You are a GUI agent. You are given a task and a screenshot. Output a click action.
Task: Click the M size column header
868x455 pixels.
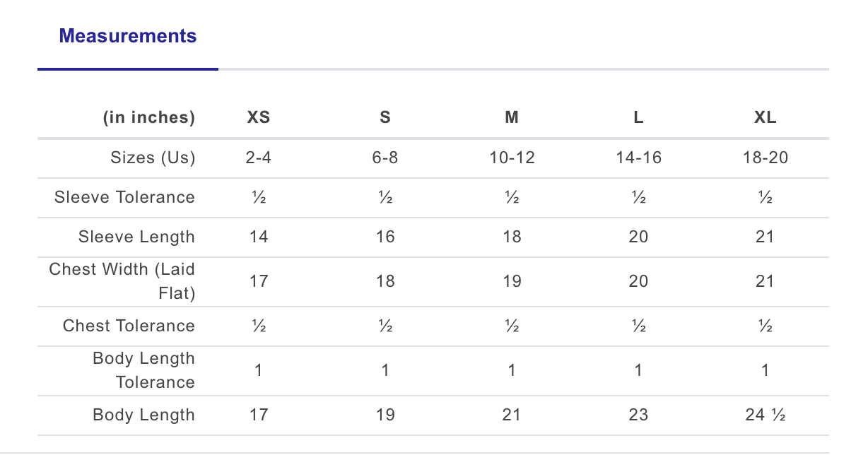pyautogui.click(x=512, y=118)
